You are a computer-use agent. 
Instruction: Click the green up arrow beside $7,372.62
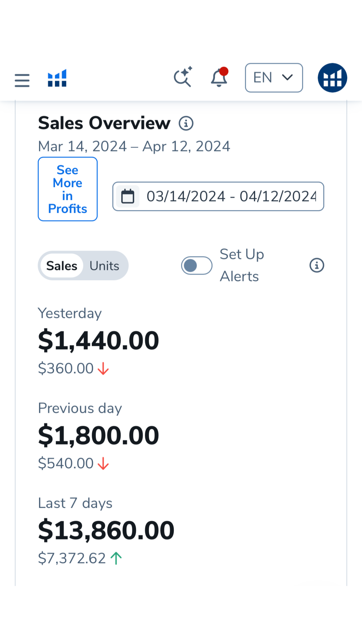pyautogui.click(x=116, y=558)
